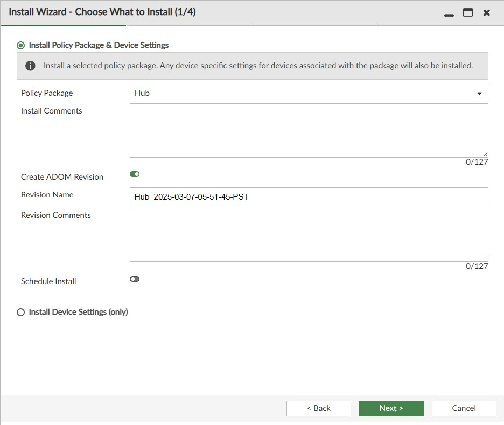
Task: Enable the Schedule Install toggle
Action: [x=135, y=279]
